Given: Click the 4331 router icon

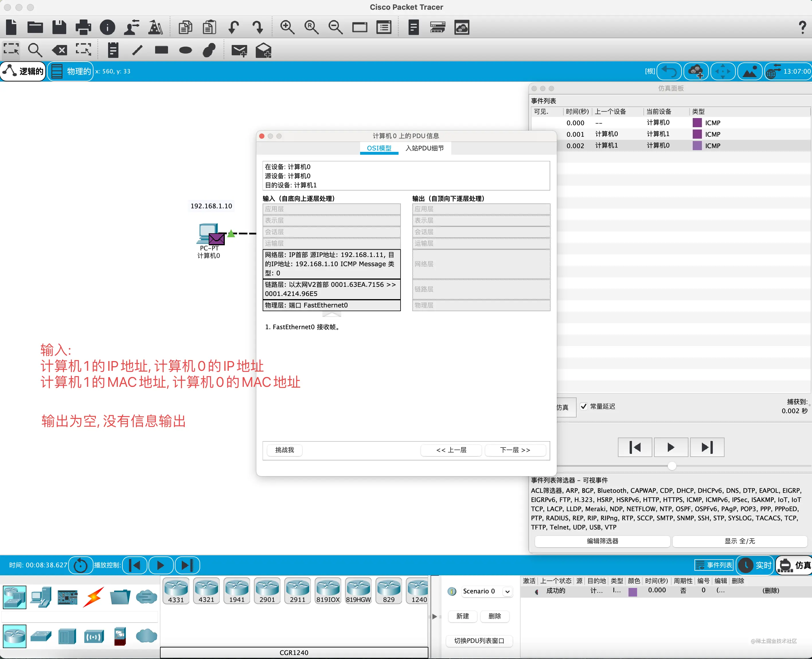Looking at the screenshot, I should [x=176, y=591].
